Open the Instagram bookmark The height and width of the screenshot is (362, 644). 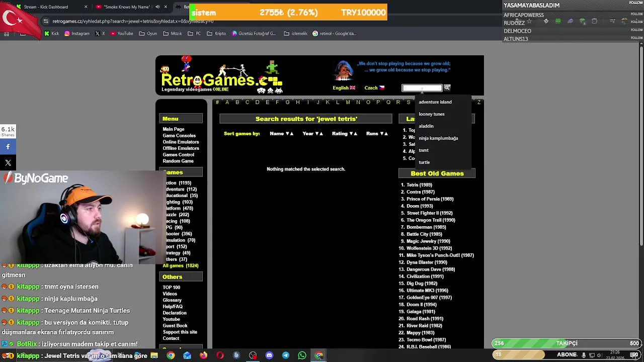(76, 34)
